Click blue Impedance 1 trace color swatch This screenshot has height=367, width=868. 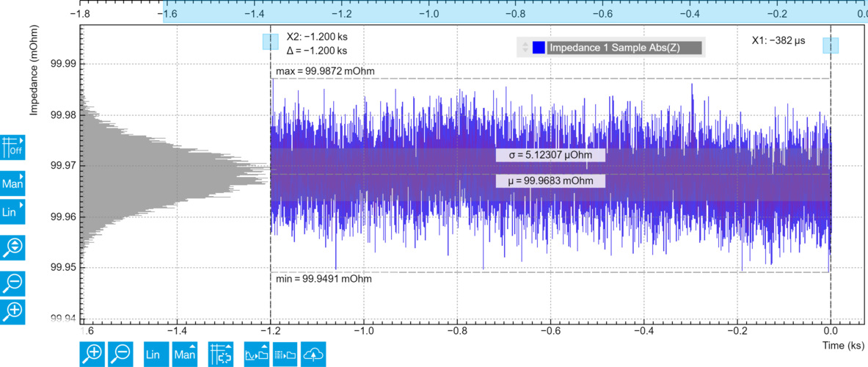pos(538,48)
